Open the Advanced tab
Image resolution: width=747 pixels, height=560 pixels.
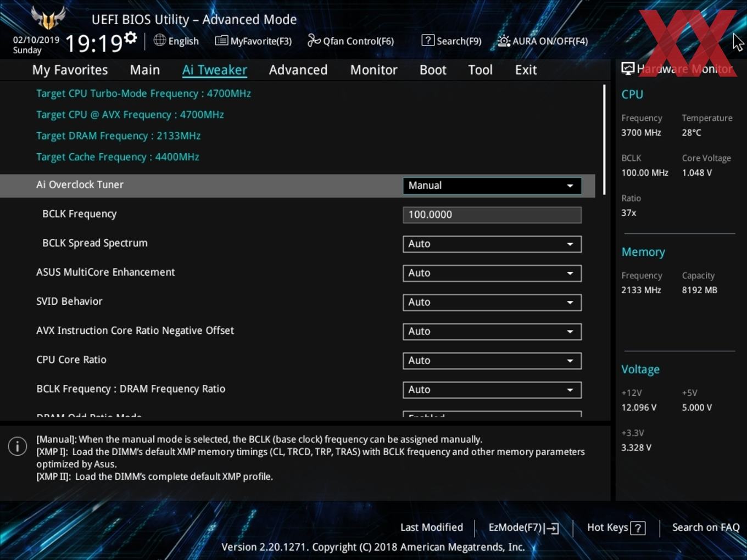(298, 70)
